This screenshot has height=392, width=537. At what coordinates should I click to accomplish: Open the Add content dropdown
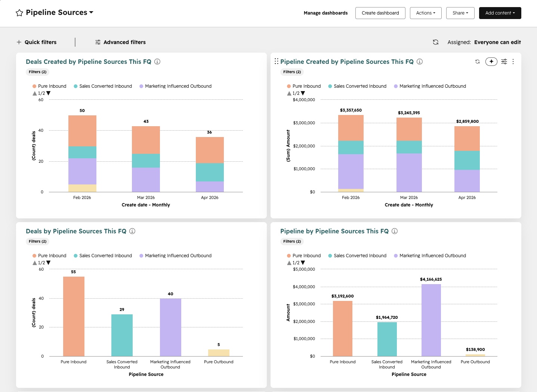(x=500, y=13)
